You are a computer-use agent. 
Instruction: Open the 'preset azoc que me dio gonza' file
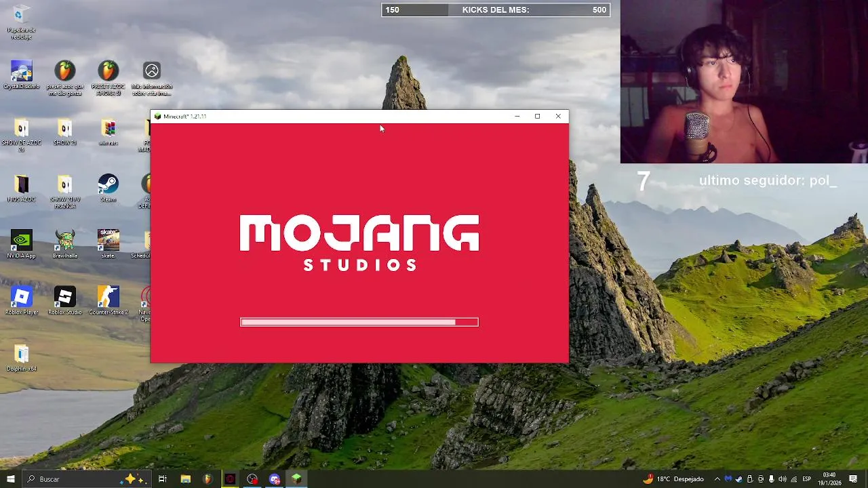(x=65, y=79)
